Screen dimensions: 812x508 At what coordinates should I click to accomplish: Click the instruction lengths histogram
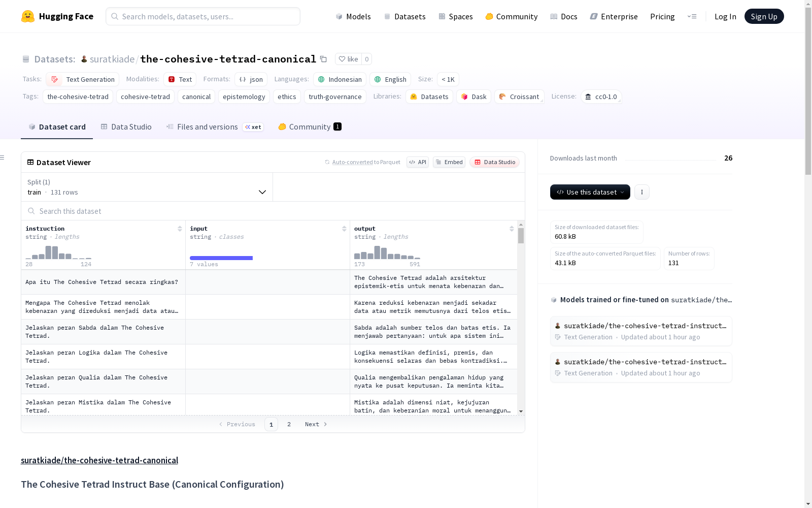coord(58,252)
